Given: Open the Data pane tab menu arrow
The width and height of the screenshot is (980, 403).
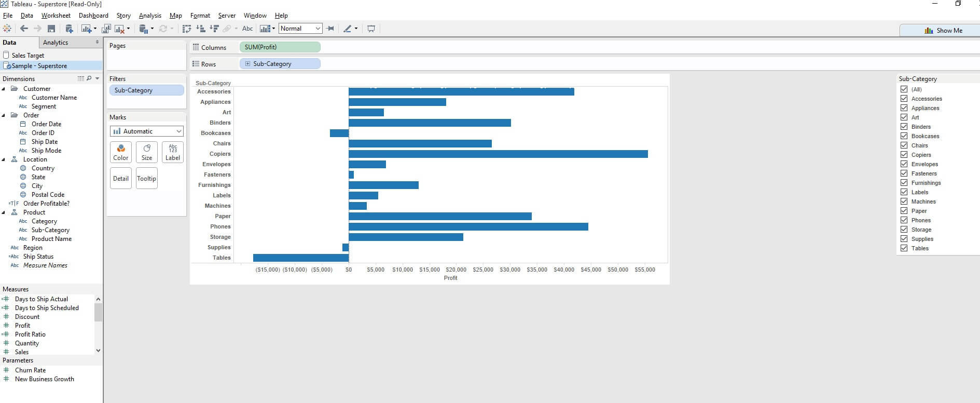Looking at the screenshot, I should (97, 42).
